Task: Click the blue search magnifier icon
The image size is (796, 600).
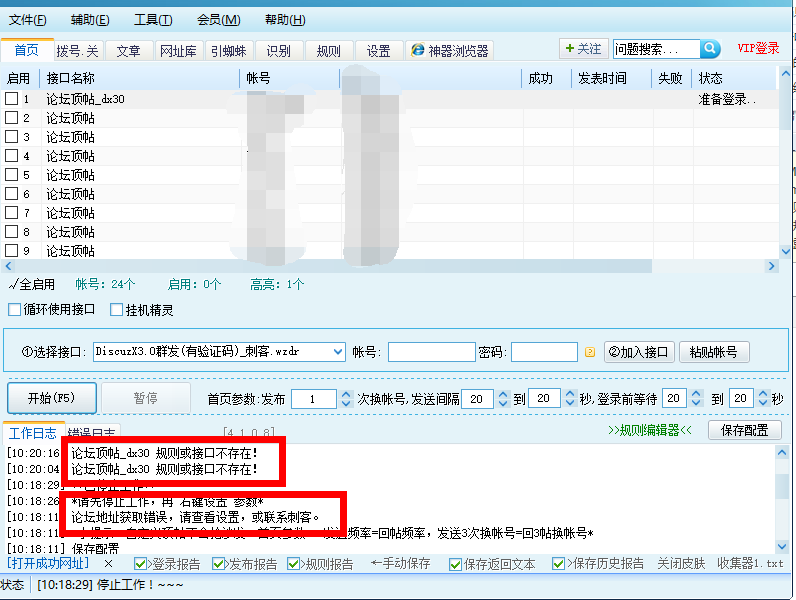Action: click(710, 49)
